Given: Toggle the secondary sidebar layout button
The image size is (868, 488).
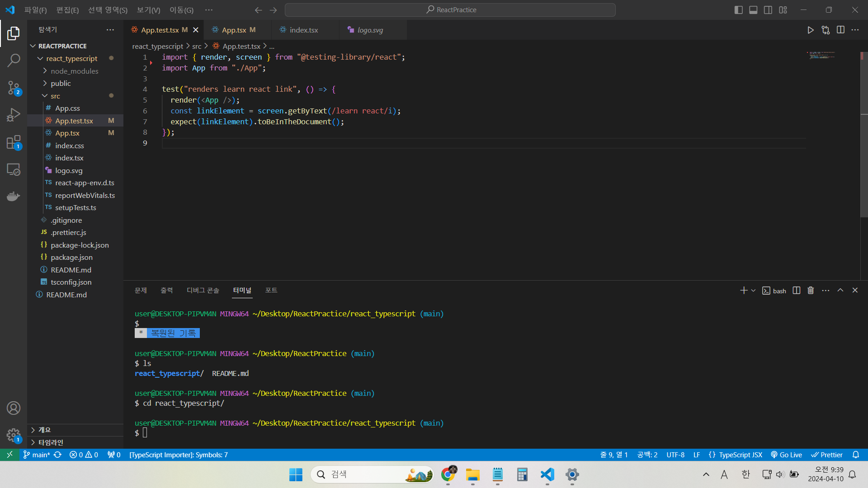Looking at the screenshot, I should click(x=768, y=10).
